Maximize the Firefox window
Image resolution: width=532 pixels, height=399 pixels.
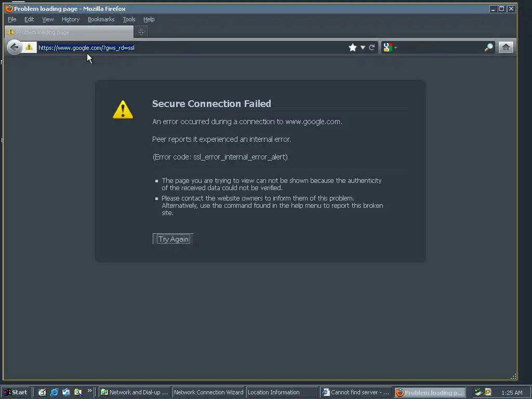point(501,9)
